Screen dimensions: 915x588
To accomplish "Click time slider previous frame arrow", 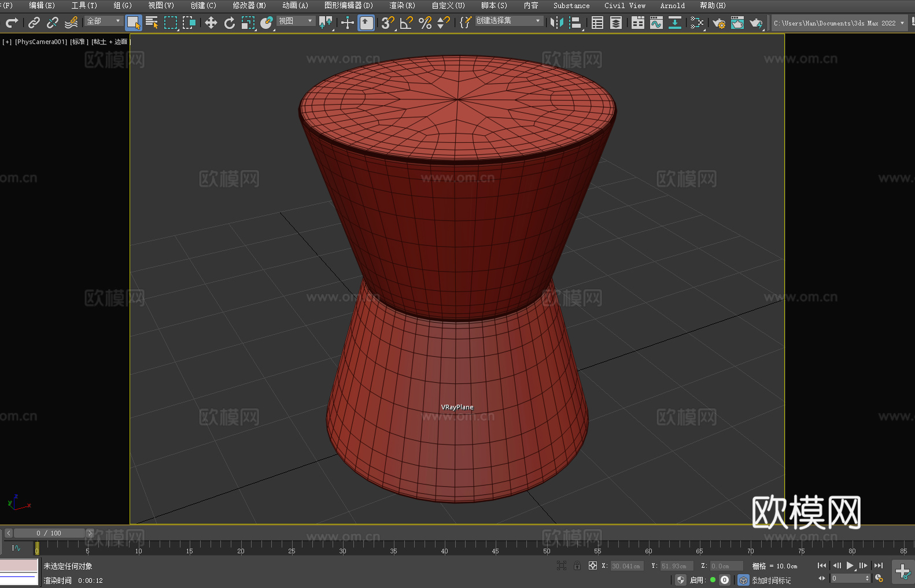I will pyautogui.click(x=9, y=533).
